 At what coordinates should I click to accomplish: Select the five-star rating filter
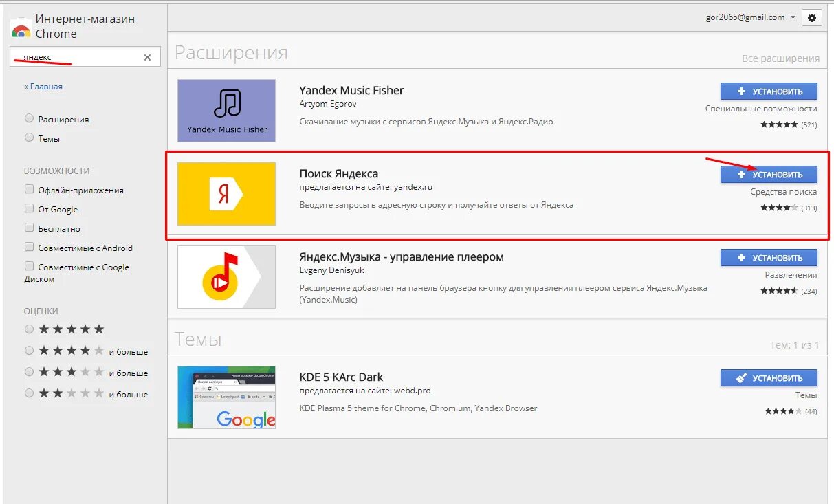(29, 329)
